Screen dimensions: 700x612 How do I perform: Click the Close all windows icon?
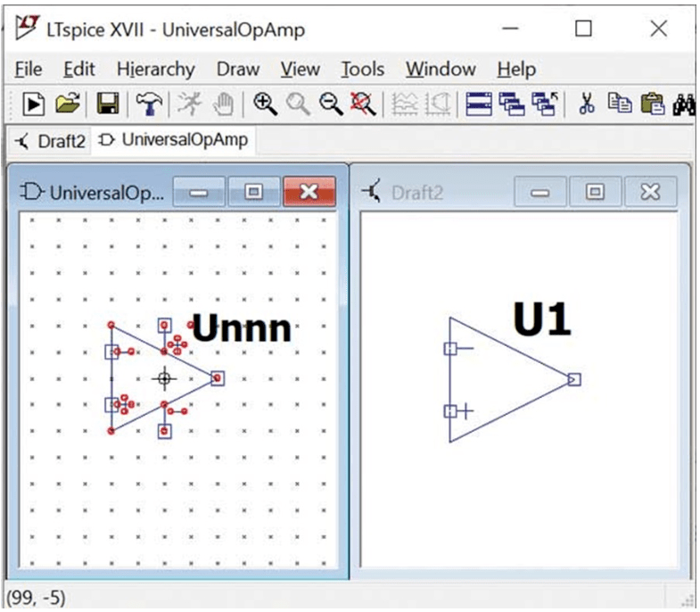click(x=545, y=104)
